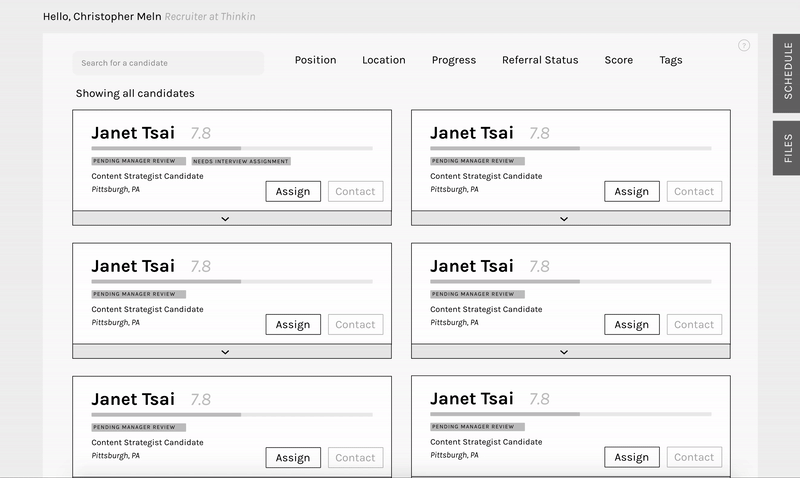Select Pending Manager Review tag on top-right card

click(477, 161)
